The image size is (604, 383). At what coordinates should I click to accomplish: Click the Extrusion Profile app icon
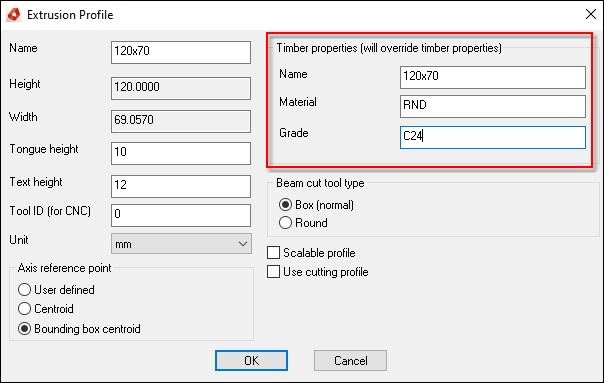click(x=14, y=15)
